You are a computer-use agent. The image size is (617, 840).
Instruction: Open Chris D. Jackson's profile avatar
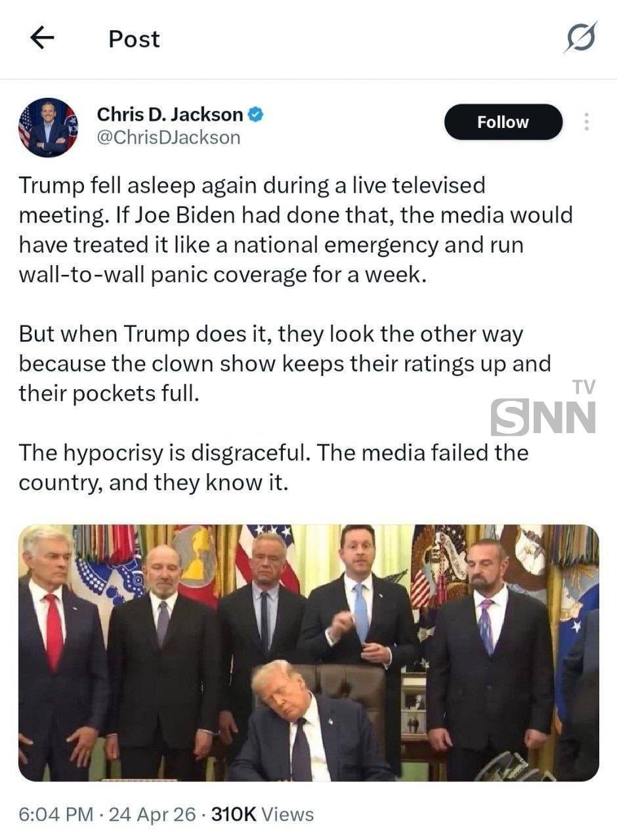(48, 127)
